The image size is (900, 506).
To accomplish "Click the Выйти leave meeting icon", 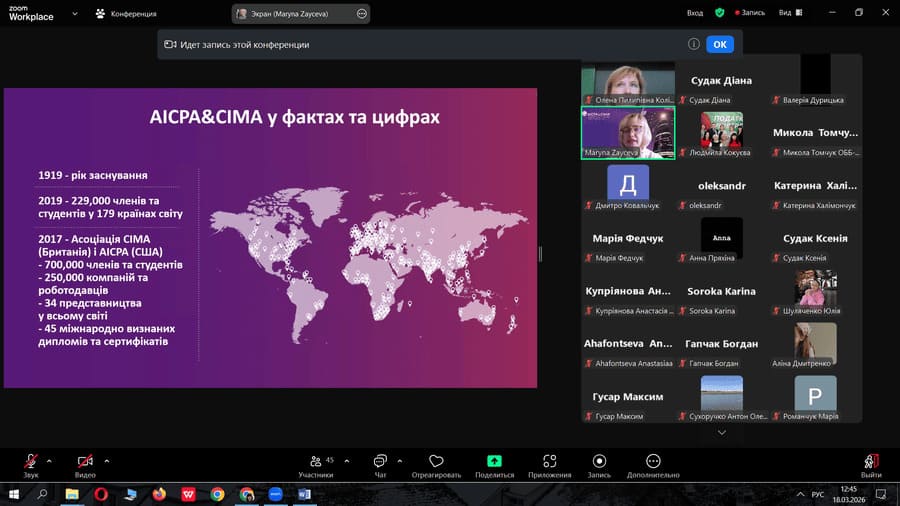I will pos(871,461).
